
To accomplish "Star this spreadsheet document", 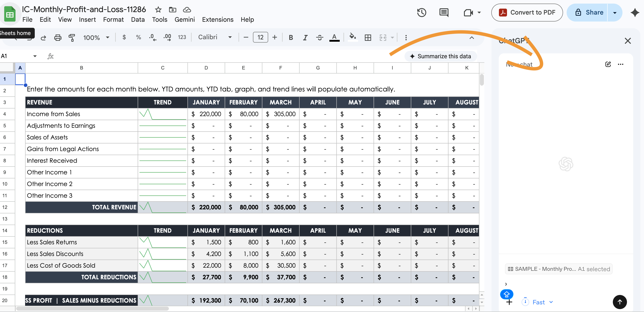I will [158, 10].
